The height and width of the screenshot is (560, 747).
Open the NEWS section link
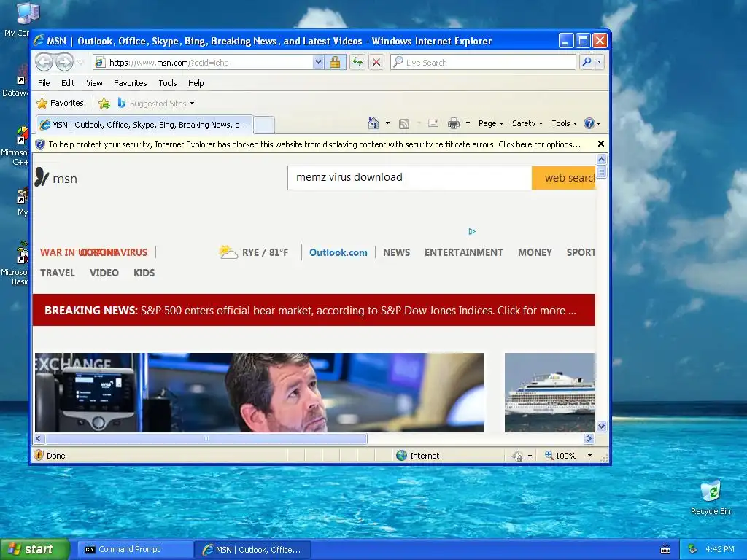[396, 252]
